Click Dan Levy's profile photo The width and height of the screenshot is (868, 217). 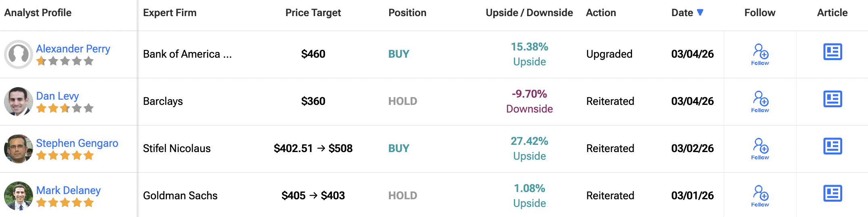point(19,102)
